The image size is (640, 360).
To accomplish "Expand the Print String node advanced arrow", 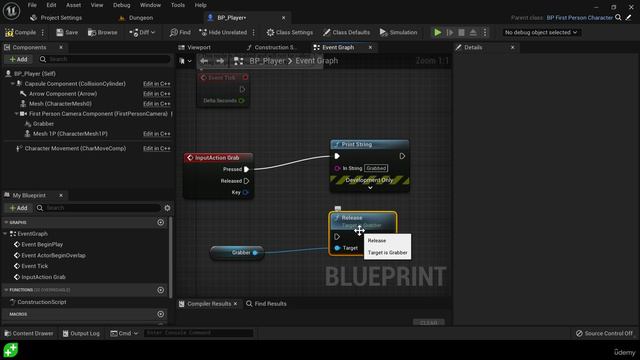I will coord(370,188).
